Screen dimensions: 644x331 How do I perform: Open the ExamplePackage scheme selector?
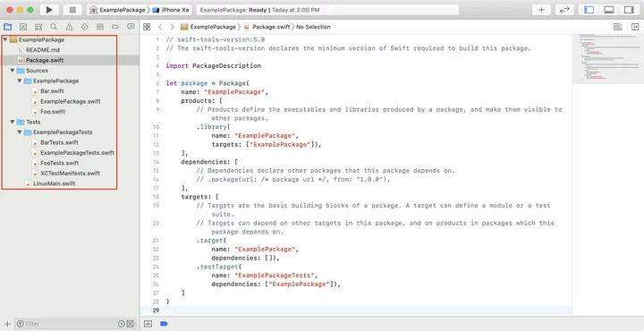click(x=117, y=10)
